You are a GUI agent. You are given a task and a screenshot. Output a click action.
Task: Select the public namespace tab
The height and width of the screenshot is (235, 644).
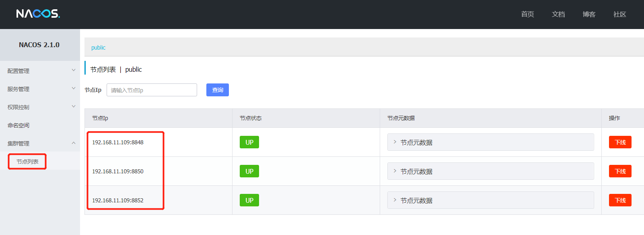pos(98,48)
